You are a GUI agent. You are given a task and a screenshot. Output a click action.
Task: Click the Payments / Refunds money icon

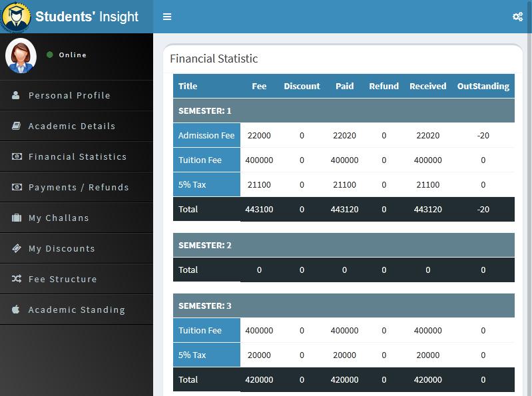17,187
